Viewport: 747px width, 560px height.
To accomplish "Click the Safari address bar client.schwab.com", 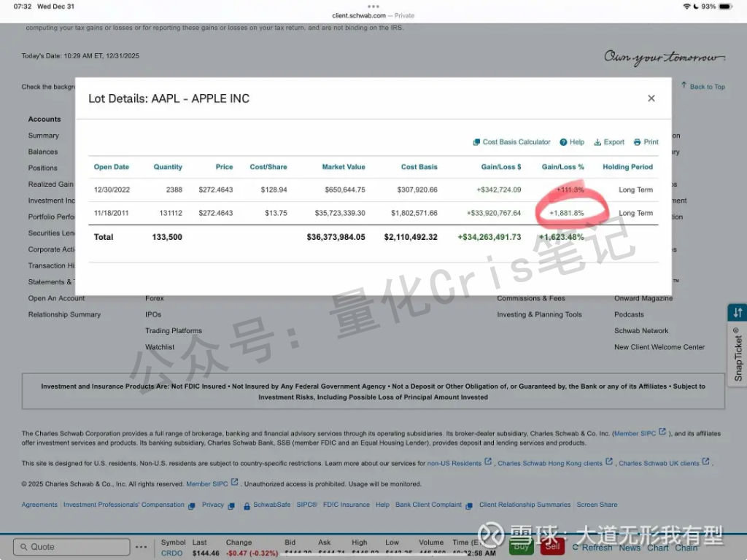I will click(x=373, y=15).
